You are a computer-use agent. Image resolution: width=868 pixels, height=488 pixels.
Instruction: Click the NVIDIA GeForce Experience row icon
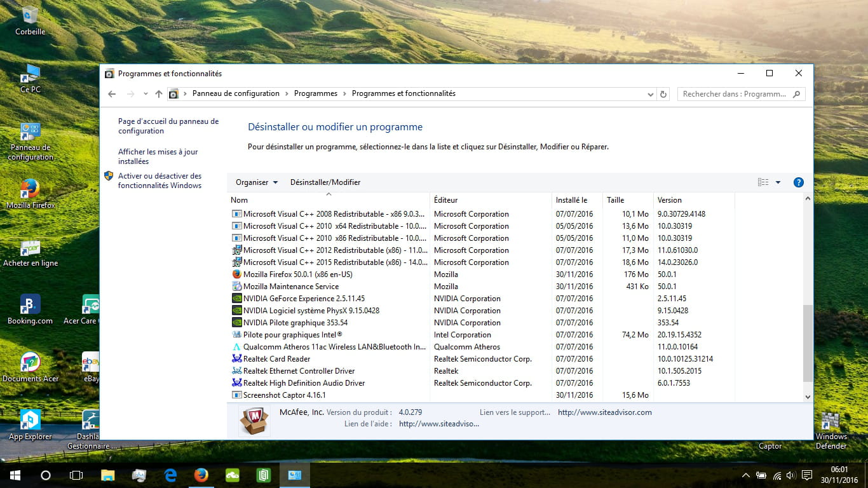tap(237, 299)
